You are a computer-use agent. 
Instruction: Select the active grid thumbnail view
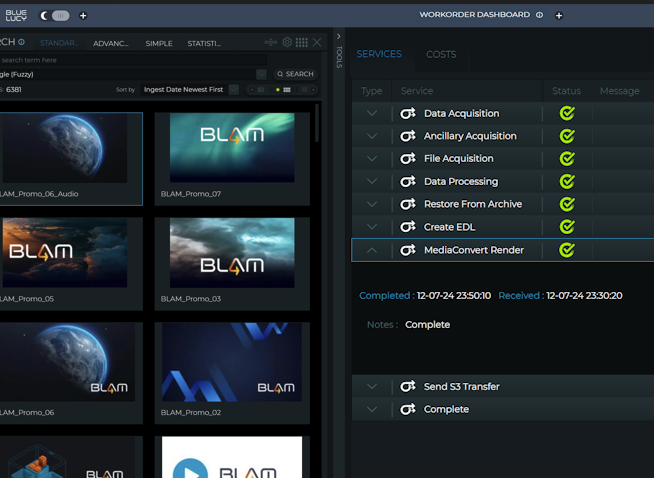[284, 90]
